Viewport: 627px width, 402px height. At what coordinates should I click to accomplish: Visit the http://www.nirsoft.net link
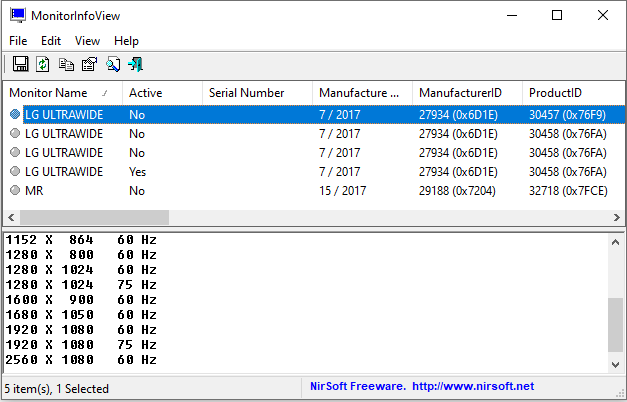[x=473, y=387]
